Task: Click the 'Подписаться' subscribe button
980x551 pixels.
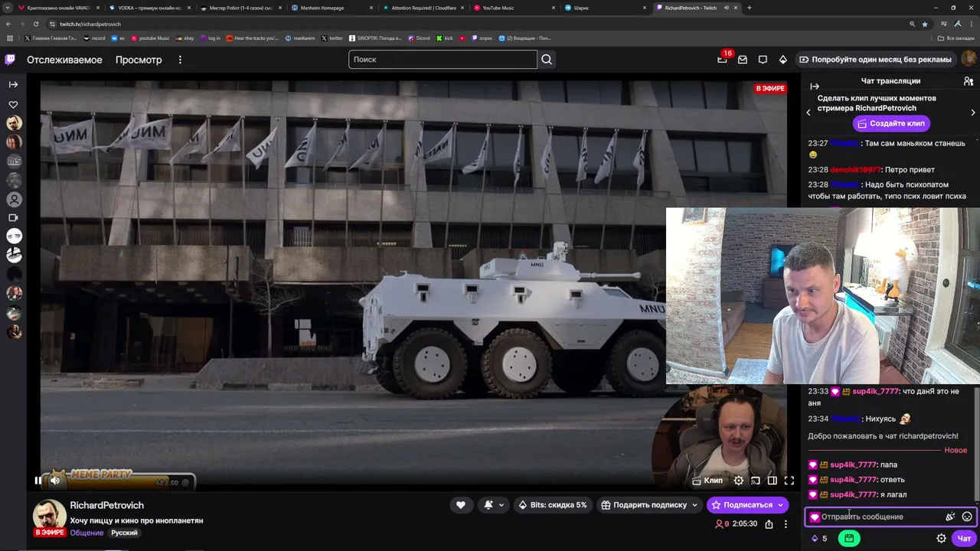Action: [741, 505]
